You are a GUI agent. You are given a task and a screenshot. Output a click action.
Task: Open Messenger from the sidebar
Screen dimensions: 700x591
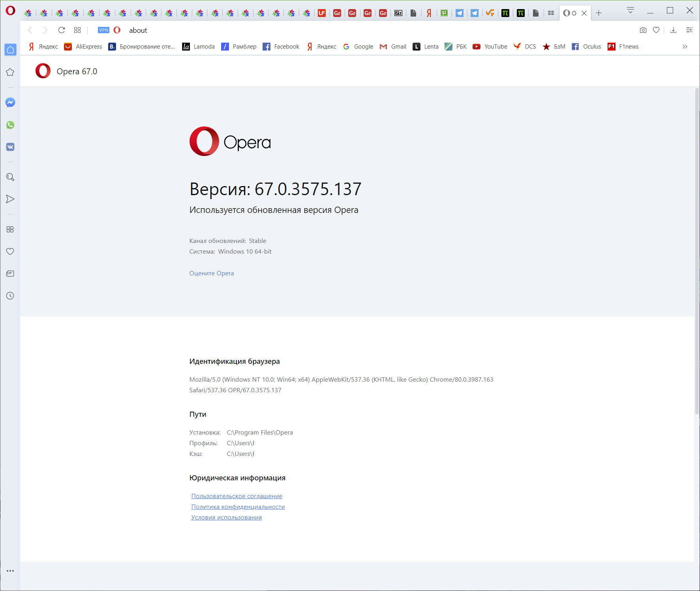[10, 103]
